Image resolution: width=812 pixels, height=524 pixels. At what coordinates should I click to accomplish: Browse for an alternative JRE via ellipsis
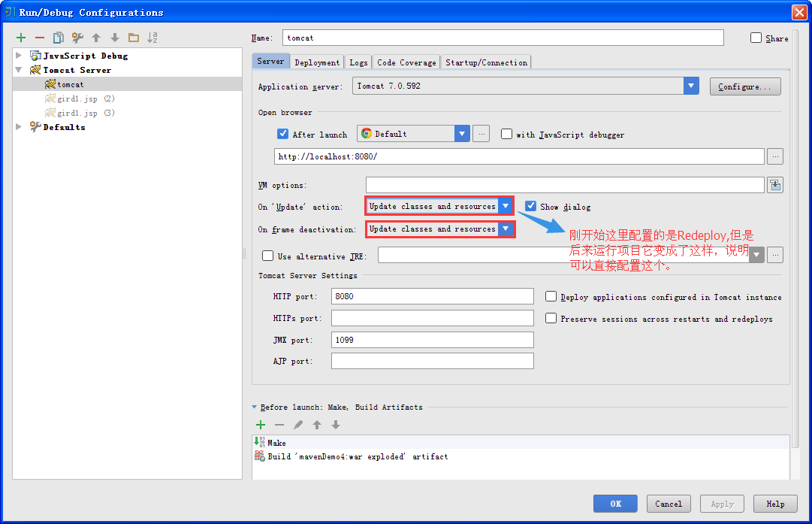point(775,255)
